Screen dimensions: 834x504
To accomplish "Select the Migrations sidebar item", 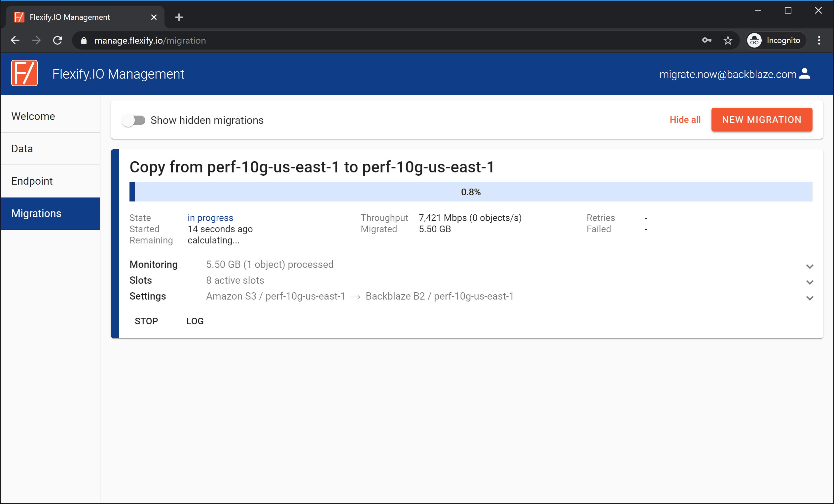I will pos(51,214).
